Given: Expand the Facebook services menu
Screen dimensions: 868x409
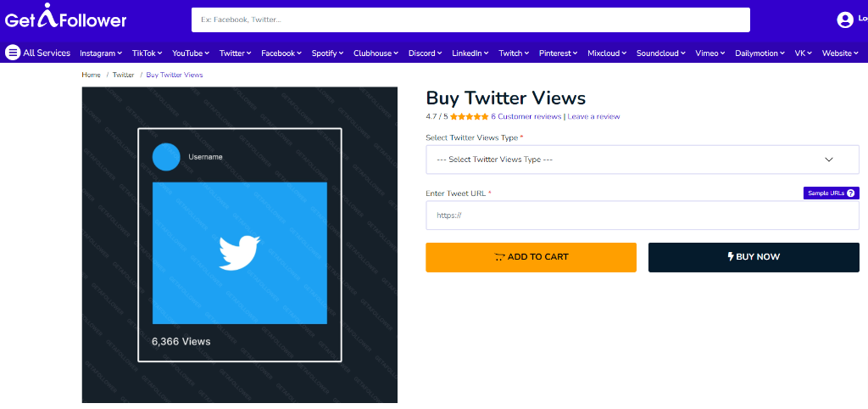Looking at the screenshot, I should (281, 53).
